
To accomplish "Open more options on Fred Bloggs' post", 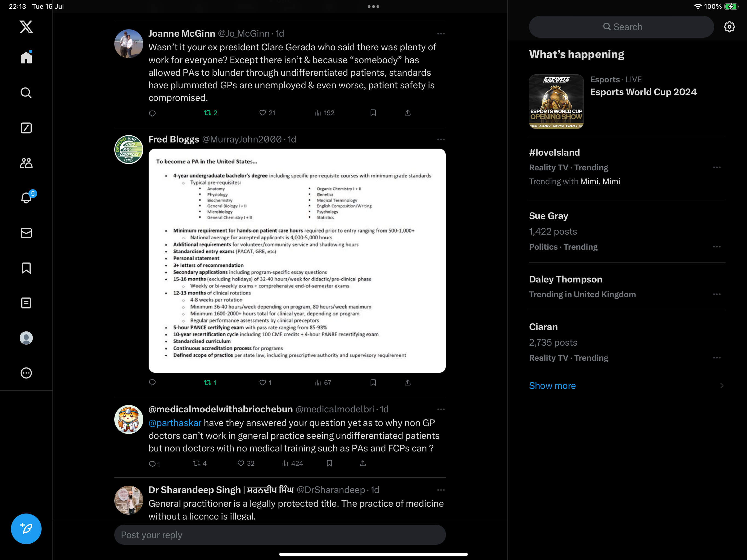I will point(441,139).
